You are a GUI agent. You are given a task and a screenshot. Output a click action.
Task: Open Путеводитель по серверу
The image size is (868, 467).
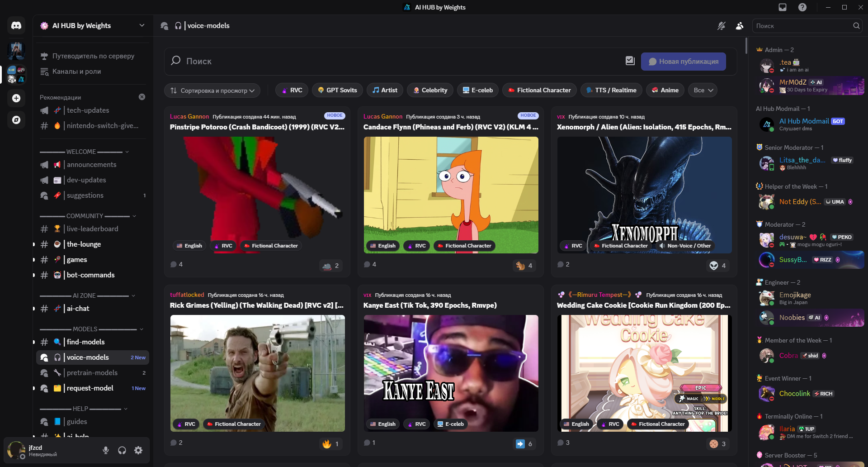pyautogui.click(x=93, y=56)
